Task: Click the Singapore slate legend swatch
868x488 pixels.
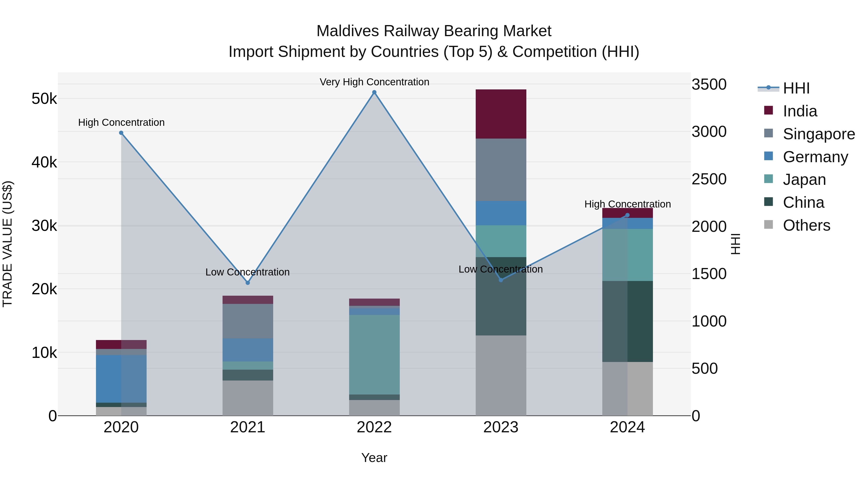Action: pyautogui.click(x=769, y=133)
